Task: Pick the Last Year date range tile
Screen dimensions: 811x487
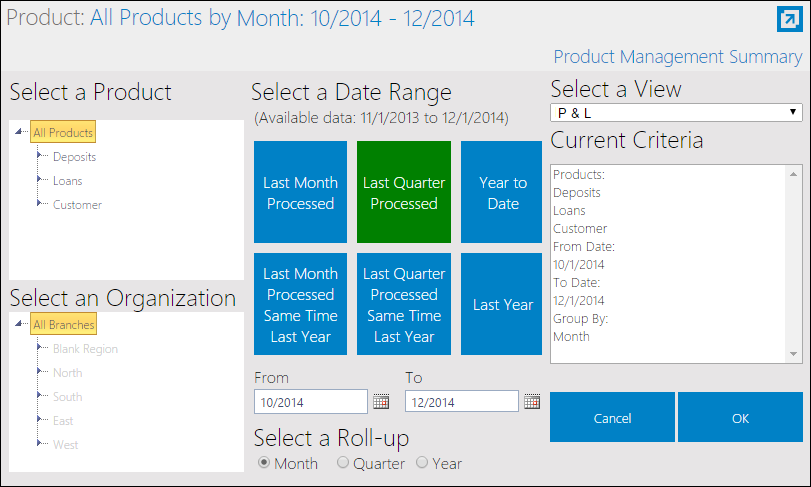Action: coord(501,304)
